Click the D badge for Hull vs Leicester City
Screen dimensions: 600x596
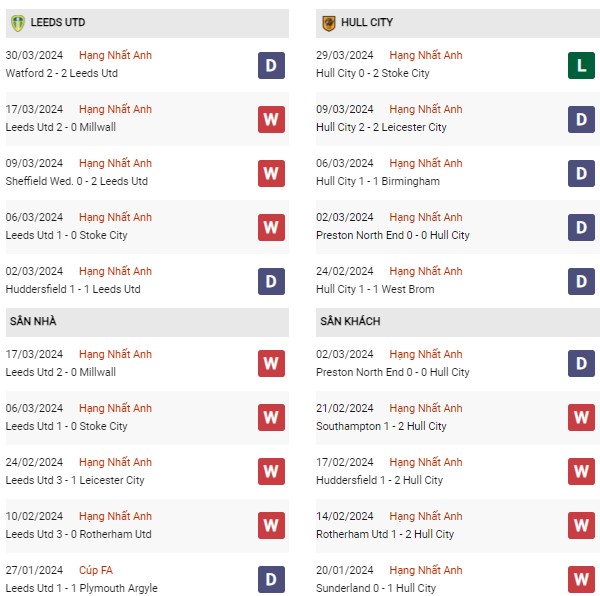[582, 119]
